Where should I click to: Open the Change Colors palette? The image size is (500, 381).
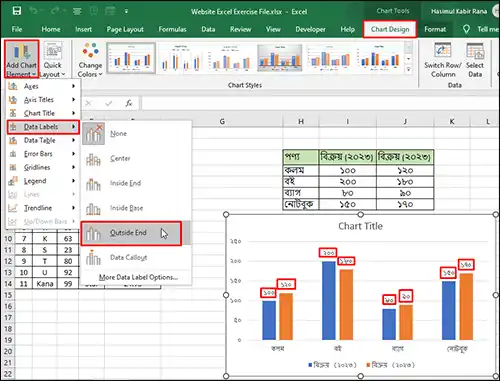(x=90, y=59)
